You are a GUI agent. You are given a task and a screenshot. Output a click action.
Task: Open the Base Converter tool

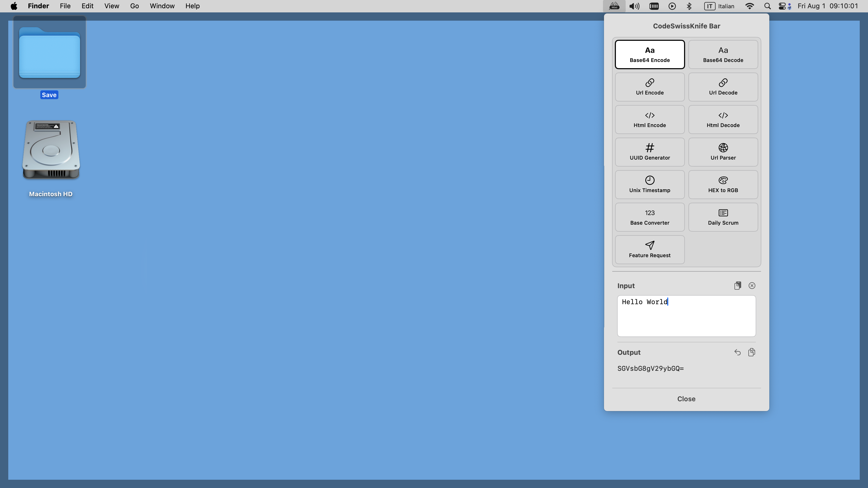coord(650,217)
